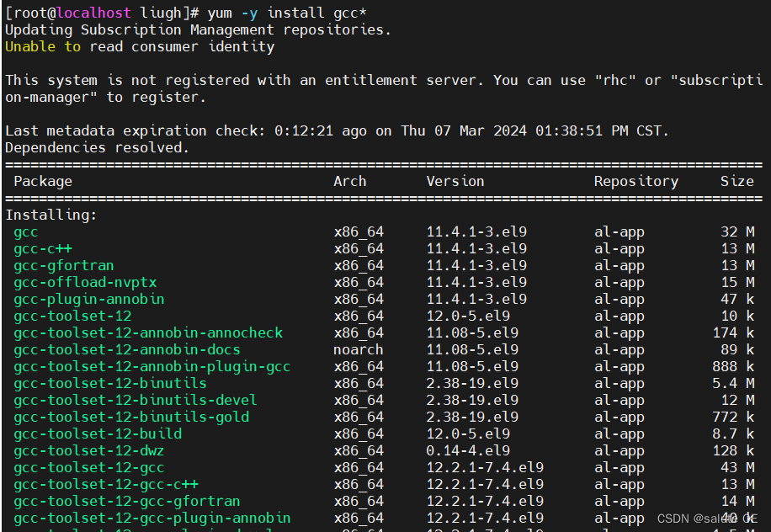Click the gcc-toolset-12-binutils-gold entry
The height and width of the screenshot is (532, 771).
(x=129, y=417)
